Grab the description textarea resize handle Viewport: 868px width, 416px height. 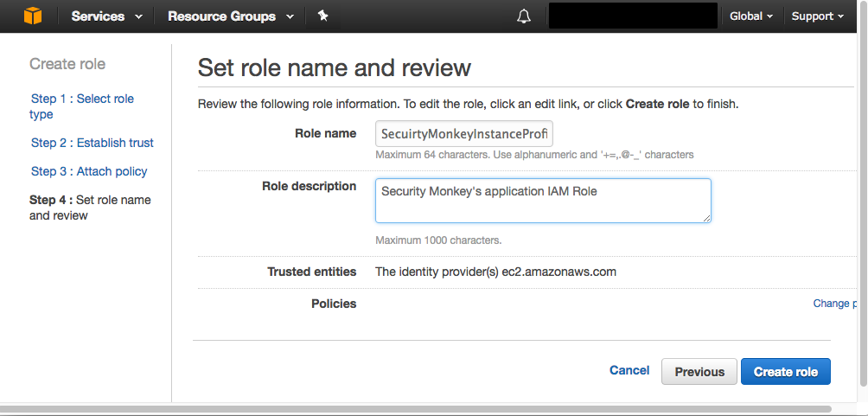[706, 218]
